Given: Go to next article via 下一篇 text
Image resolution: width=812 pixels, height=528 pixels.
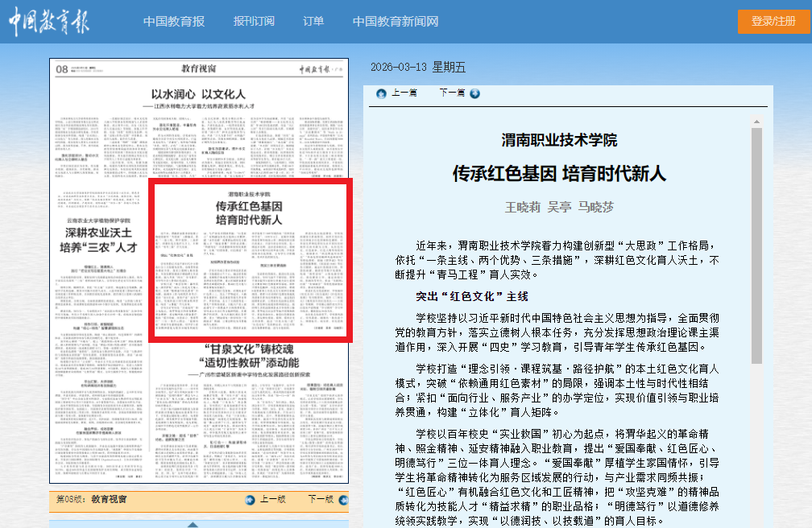Looking at the screenshot, I should click(452, 93).
